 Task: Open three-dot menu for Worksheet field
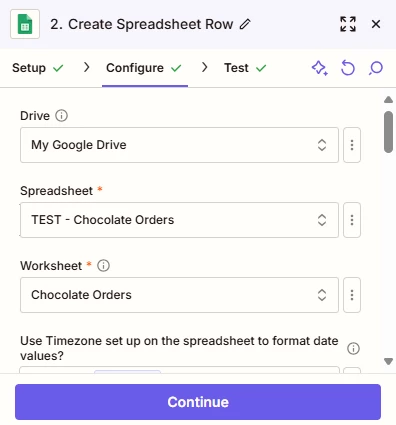(x=352, y=295)
